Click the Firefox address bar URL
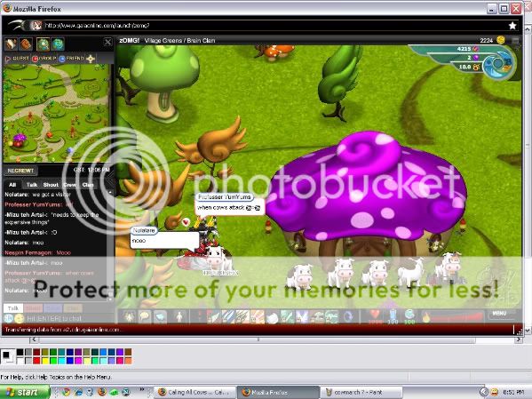Viewport: 532px width, 399px height. click(x=97, y=26)
